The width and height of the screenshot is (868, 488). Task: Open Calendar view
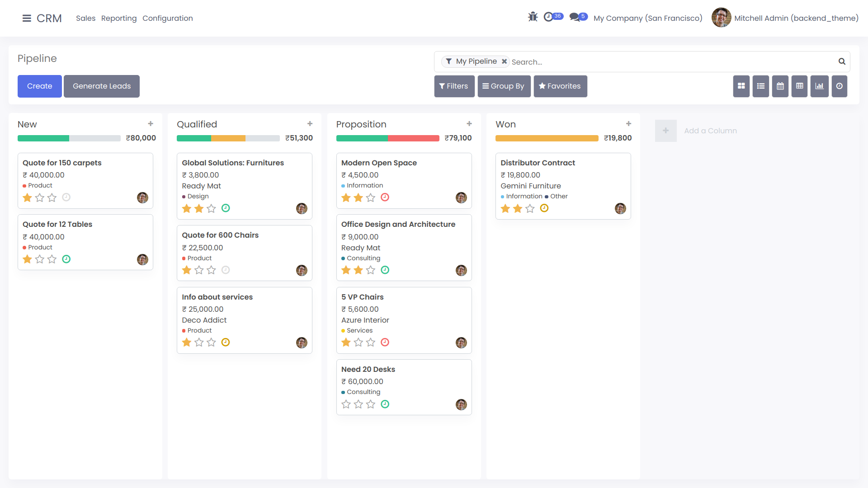780,86
